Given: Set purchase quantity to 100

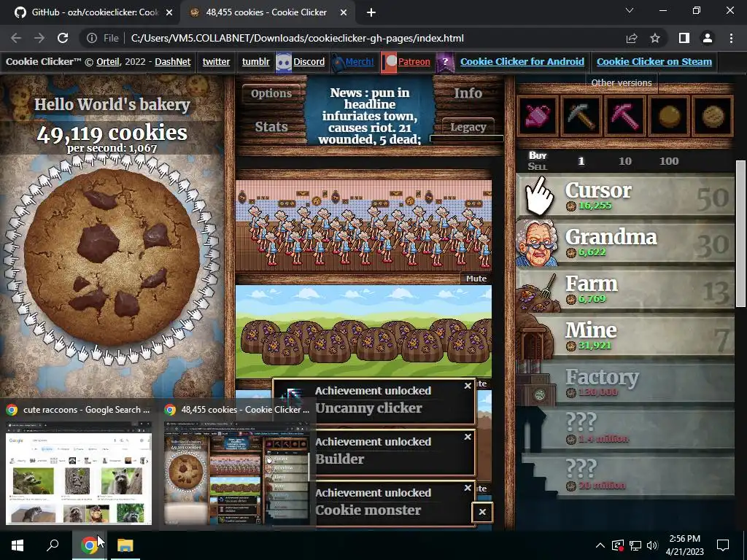Looking at the screenshot, I should pos(669,161).
